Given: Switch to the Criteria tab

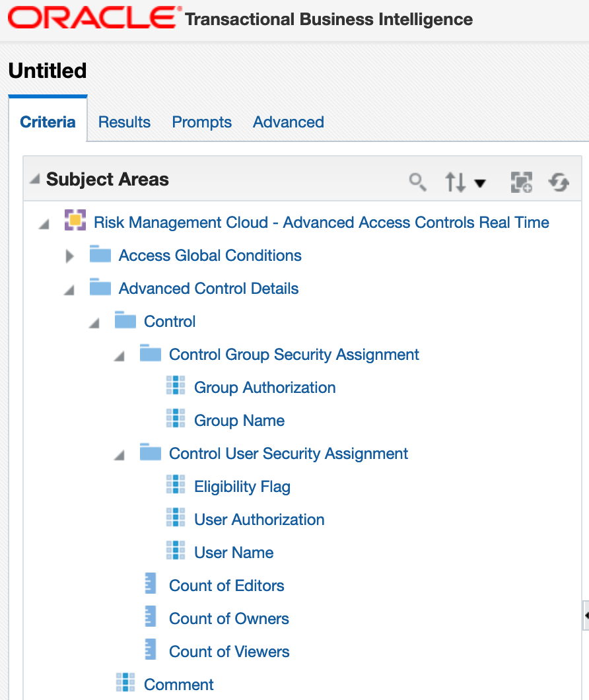Looking at the screenshot, I should [x=48, y=122].
